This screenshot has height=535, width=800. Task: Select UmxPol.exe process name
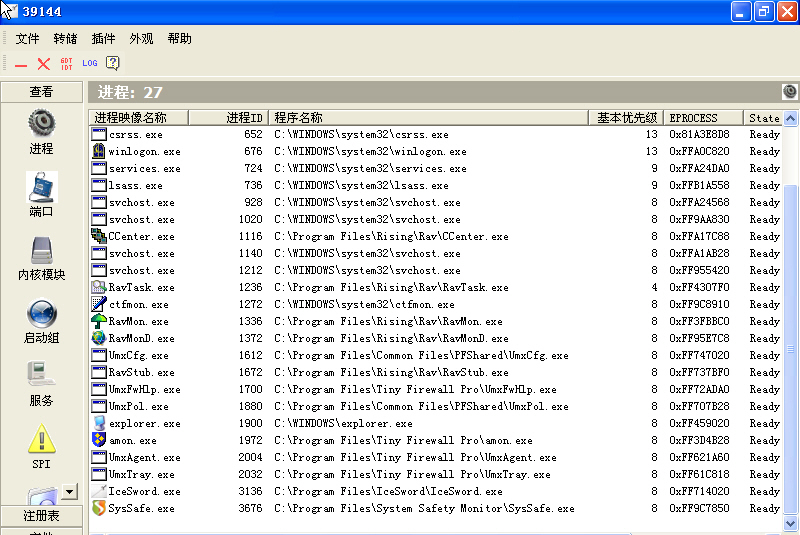(138, 406)
